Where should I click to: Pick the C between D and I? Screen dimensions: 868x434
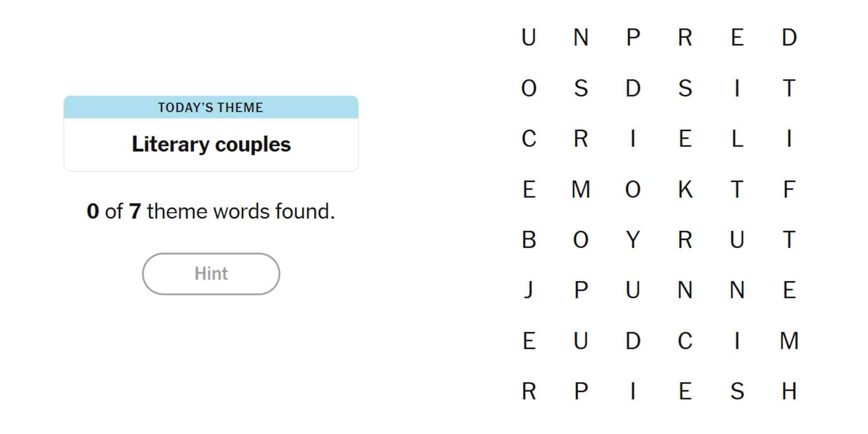(685, 341)
